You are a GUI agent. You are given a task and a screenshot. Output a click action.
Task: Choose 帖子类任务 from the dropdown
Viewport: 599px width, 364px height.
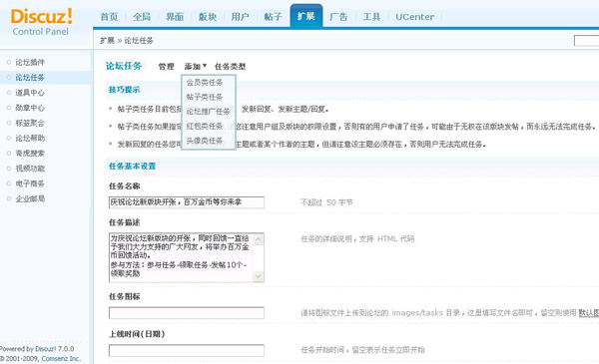click(x=205, y=97)
